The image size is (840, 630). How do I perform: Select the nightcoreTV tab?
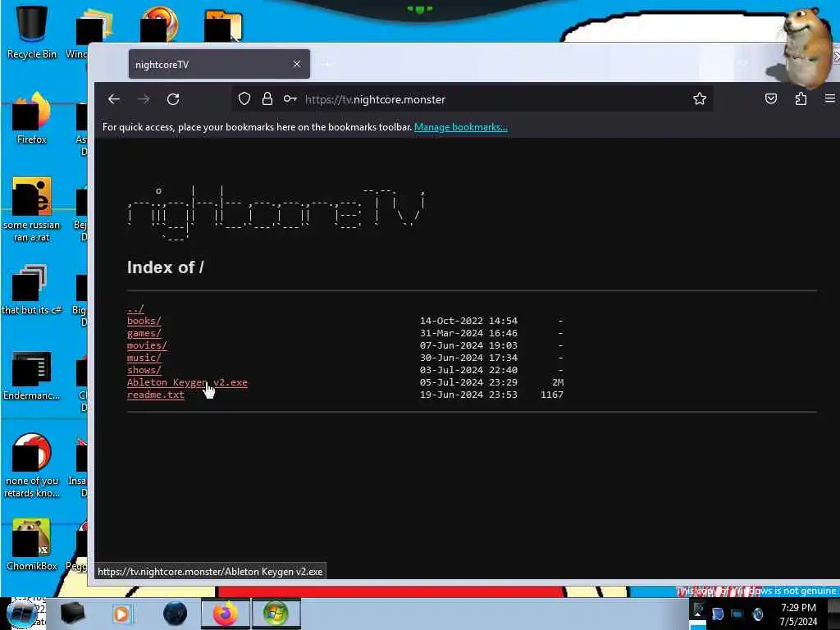click(x=219, y=64)
